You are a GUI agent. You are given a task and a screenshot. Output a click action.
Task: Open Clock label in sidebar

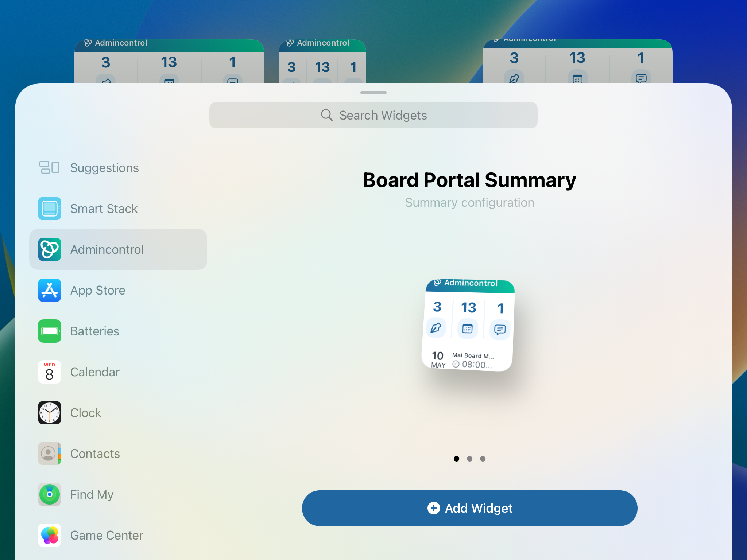pos(86,413)
